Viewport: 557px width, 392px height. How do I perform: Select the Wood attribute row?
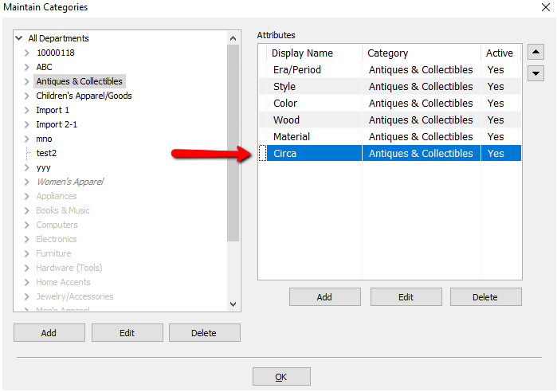[x=390, y=120]
